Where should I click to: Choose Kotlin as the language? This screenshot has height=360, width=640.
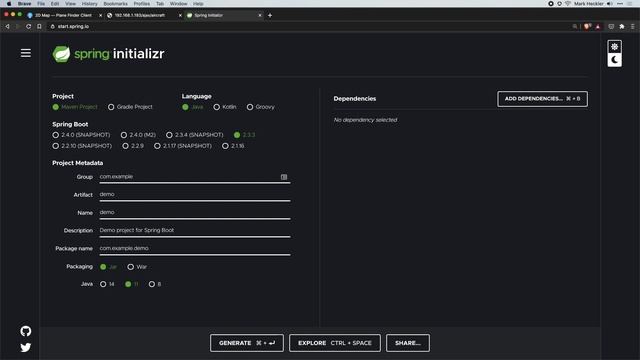pos(216,107)
